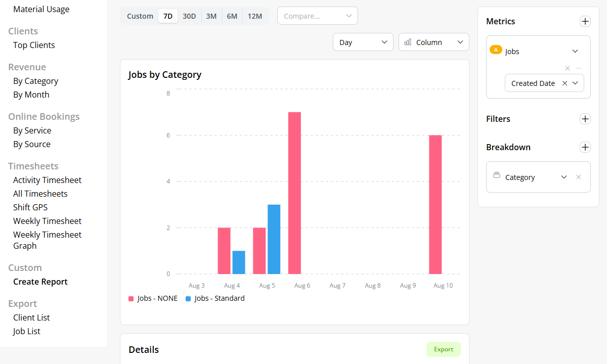Add a new filter with the plus icon
Screen dimensions: 607x364
tap(585, 119)
